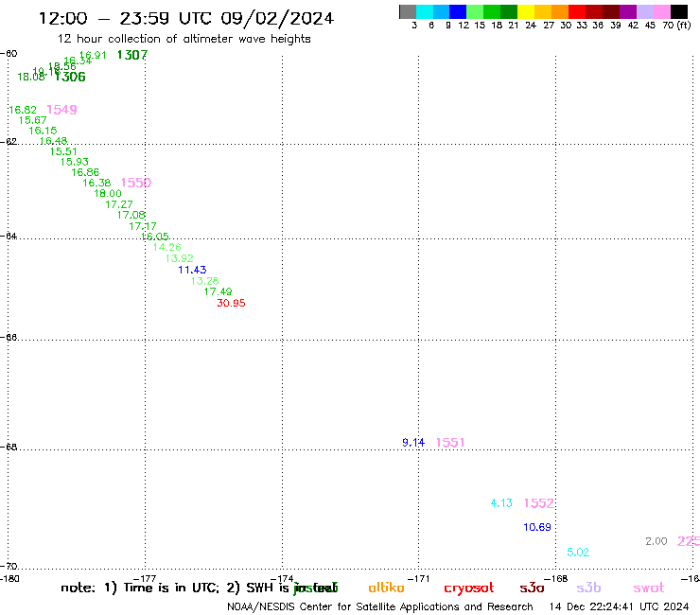The width and height of the screenshot is (700, 615).
Task: Click the 'cryosat' satellite legend label
Action: [469, 589]
